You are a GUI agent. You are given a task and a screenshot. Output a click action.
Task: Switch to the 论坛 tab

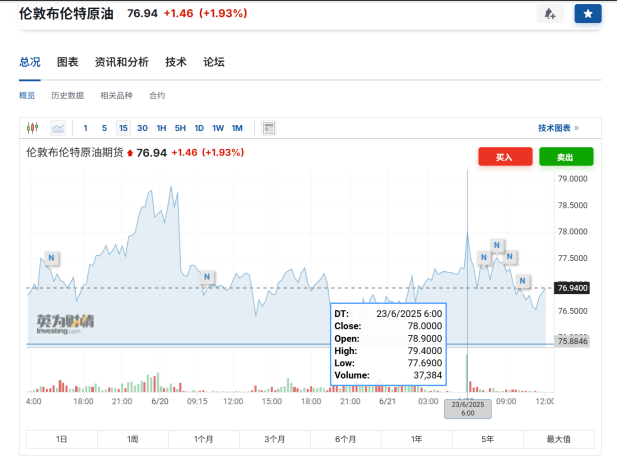coord(214,62)
